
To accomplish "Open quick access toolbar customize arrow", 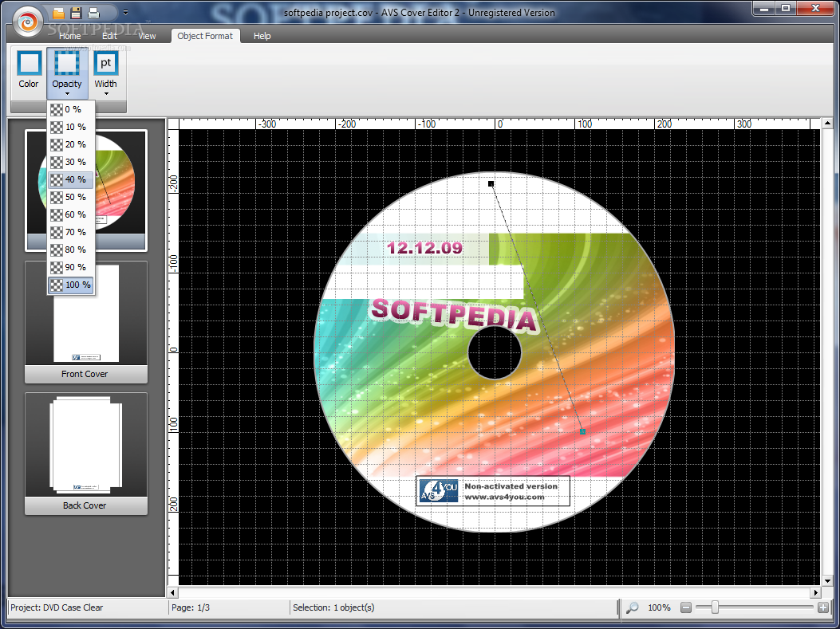I will pyautogui.click(x=125, y=12).
